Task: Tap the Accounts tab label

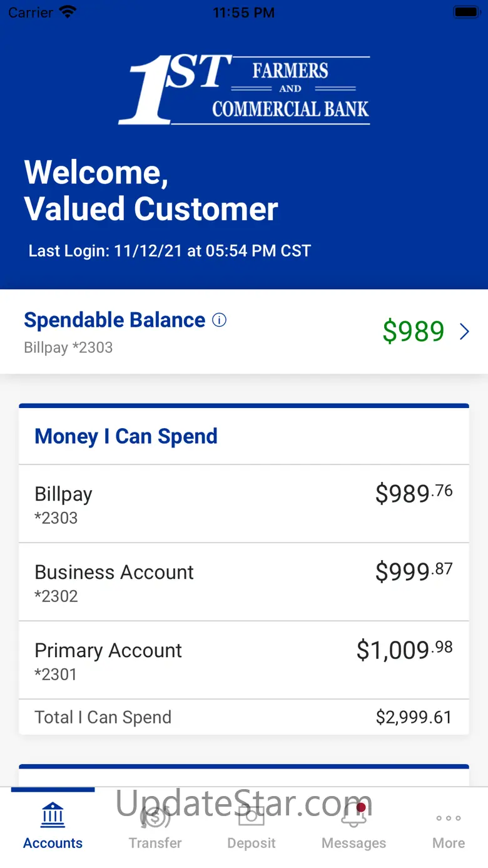Action: 53,843
